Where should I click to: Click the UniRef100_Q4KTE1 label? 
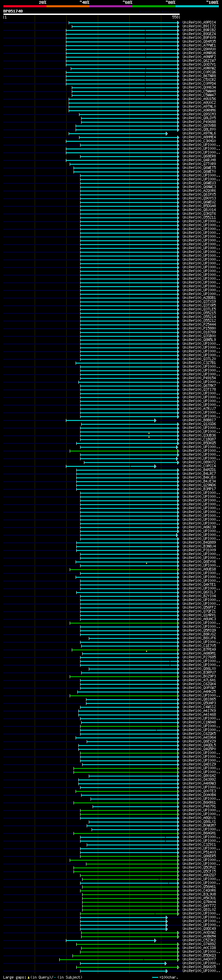tap(199, 584)
